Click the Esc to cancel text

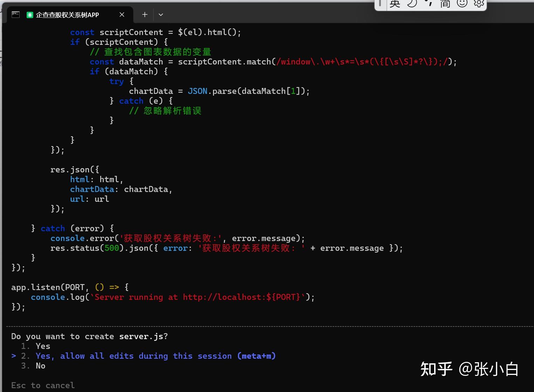coord(43,385)
